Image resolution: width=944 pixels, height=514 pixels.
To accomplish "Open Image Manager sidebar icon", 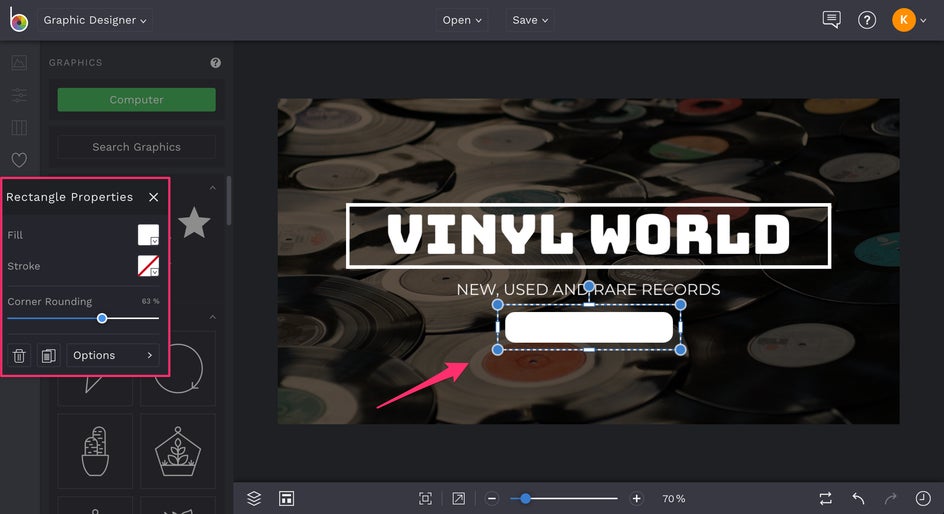I will click(19, 62).
